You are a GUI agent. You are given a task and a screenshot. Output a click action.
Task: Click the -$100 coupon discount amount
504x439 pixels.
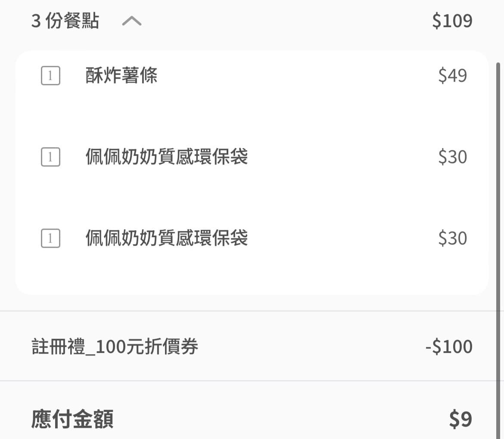click(449, 346)
